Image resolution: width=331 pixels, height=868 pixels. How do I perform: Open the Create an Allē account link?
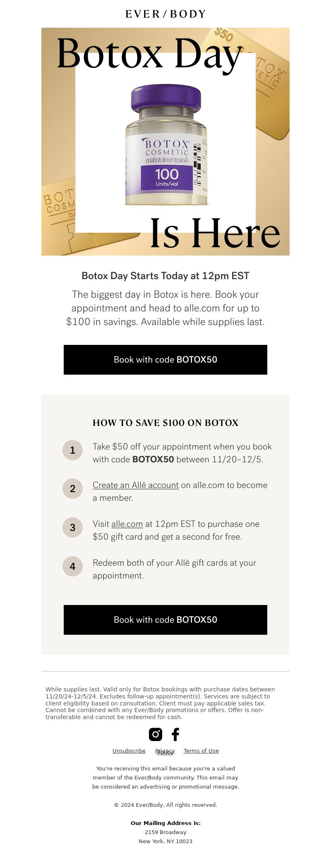(x=136, y=485)
